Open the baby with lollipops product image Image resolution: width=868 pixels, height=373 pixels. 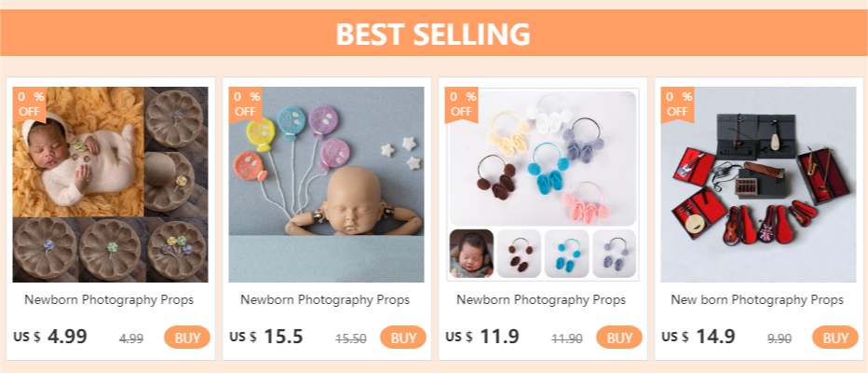[x=110, y=185]
